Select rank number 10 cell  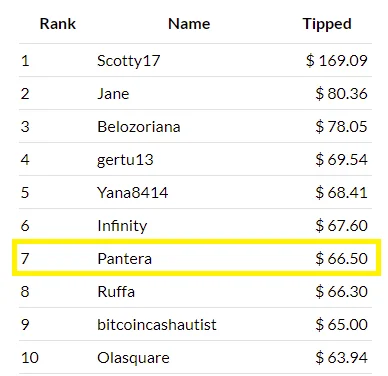(x=30, y=358)
